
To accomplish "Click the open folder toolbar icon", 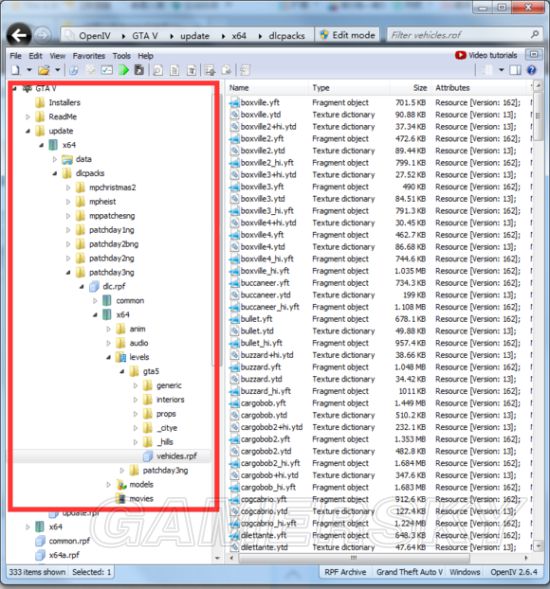I will click(x=44, y=70).
